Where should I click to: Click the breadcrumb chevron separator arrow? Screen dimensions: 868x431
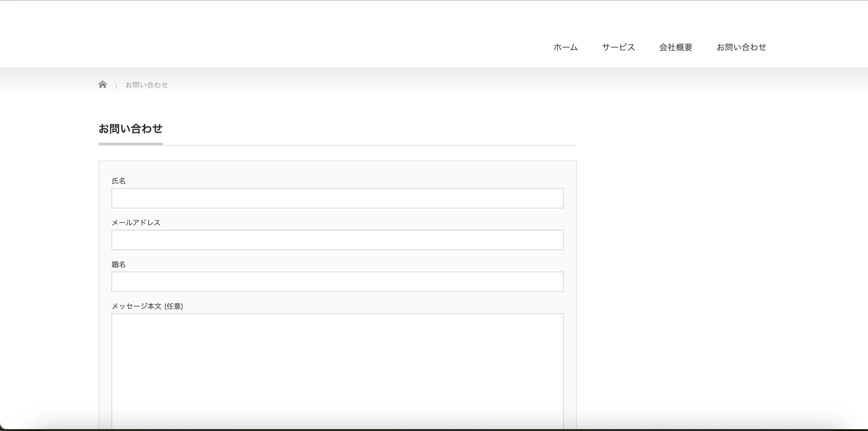pyautogui.click(x=116, y=87)
